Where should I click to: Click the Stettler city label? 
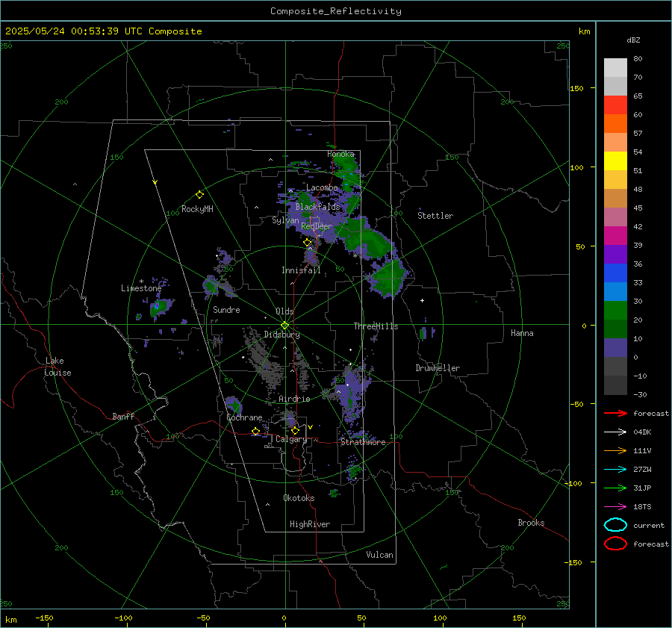coord(435,216)
